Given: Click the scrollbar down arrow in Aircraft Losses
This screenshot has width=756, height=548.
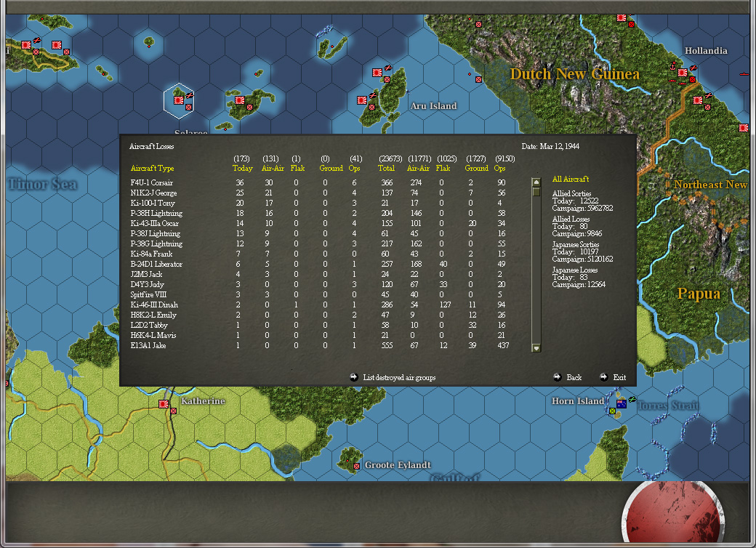Looking at the screenshot, I should pyautogui.click(x=536, y=347).
